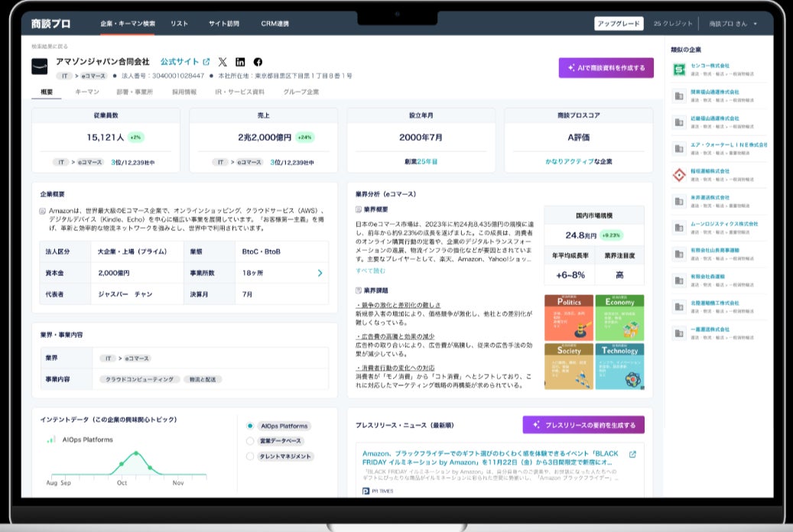Image resolution: width=793 pixels, height=532 pixels.
Task: Click the eコマース tag under company name
Action: [93, 76]
